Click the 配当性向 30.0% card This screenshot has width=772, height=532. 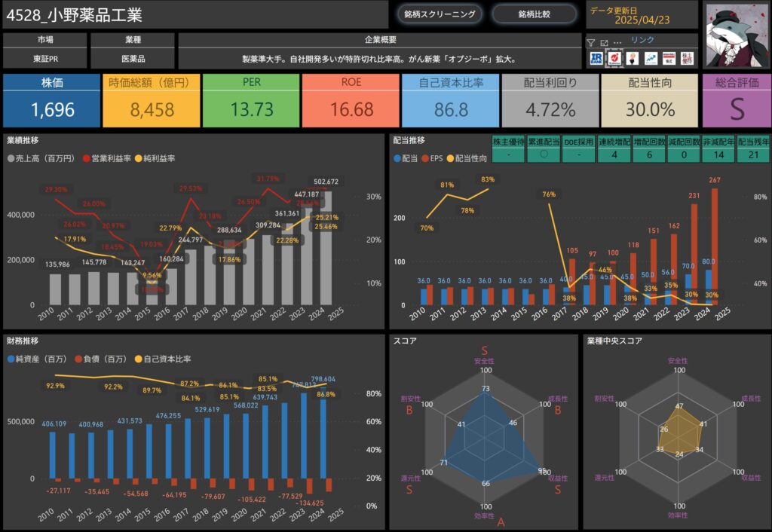pos(650,100)
